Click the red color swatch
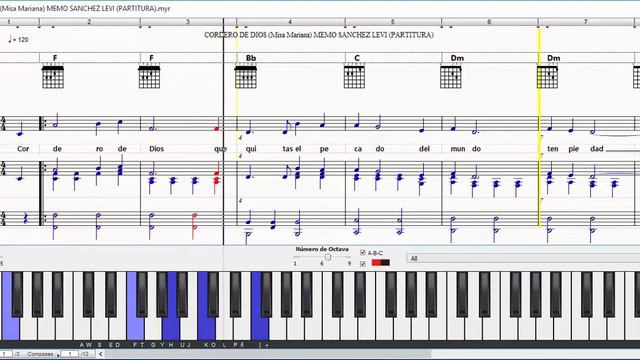This screenshot has width=640, height=360. [x=376, y=262]
